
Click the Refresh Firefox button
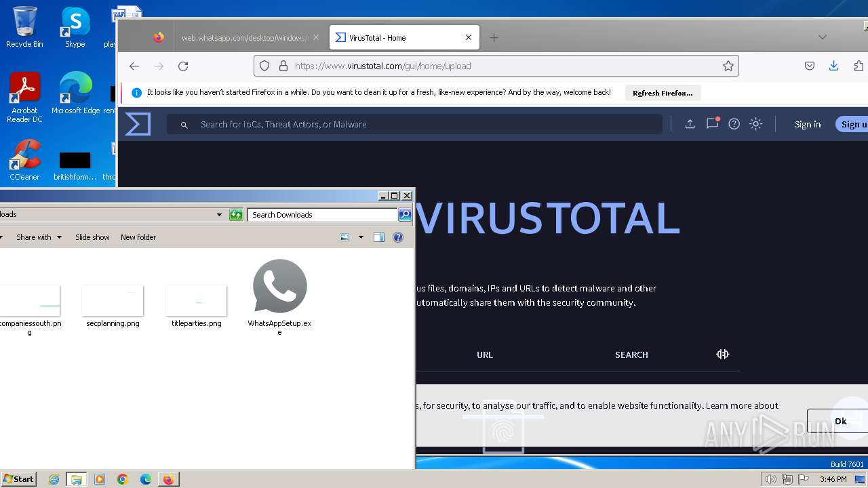[x=663, y=93]
